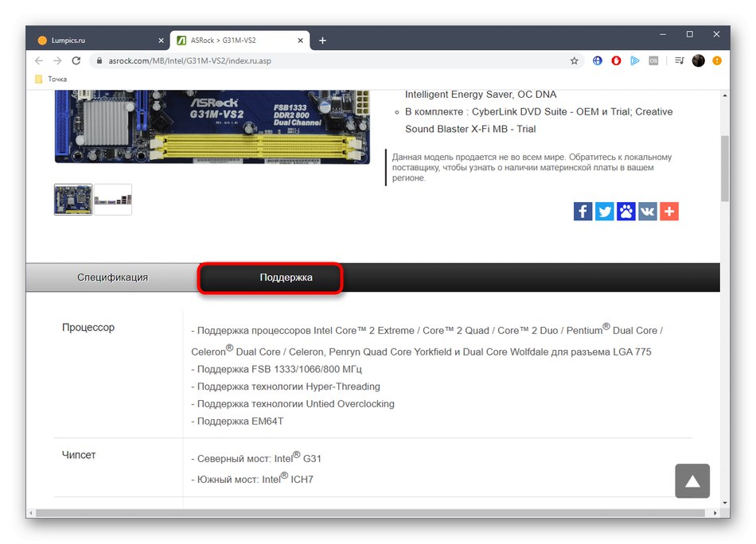Open the Спецификация tab
Image resolution: width=756 pixels, height=544 pixels.
tap(112, 278)
